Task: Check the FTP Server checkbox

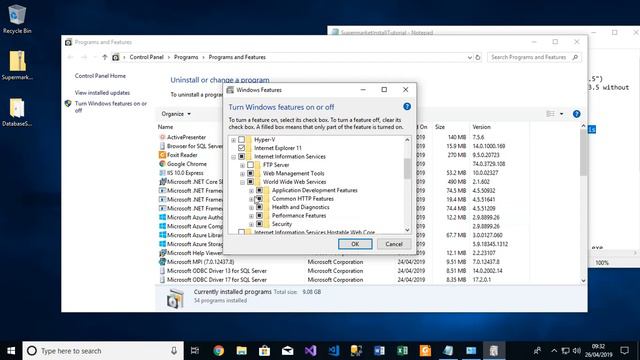Action: coord(251,165)
